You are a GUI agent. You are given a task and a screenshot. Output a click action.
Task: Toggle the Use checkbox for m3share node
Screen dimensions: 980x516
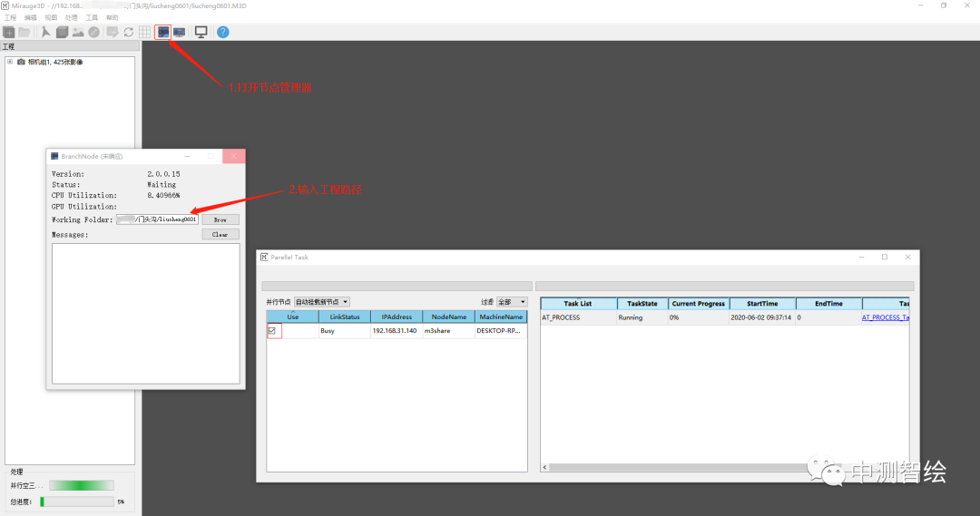coord(272,331)
